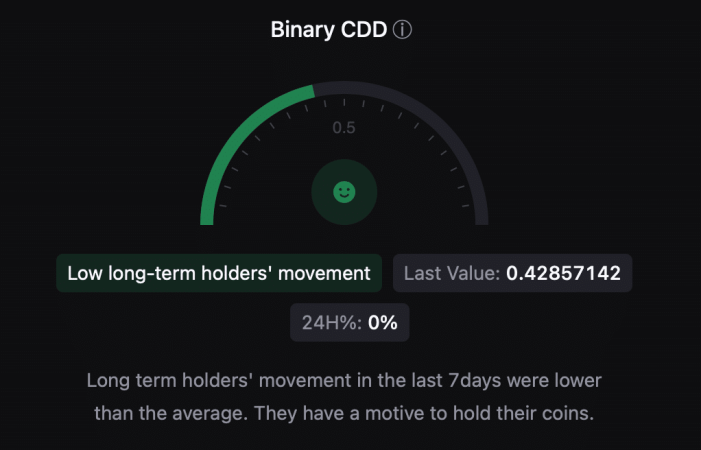
Task: Click the info icon beside Binary CDD
Action: point(402,30)
